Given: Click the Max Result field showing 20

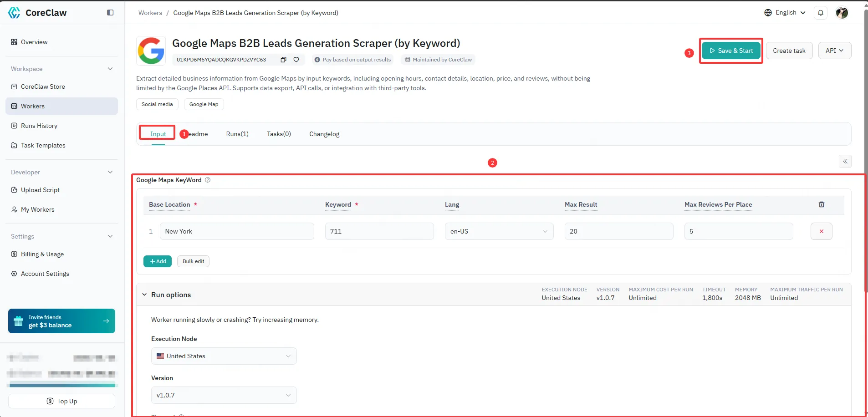Looking at the screenshot, I should click(619, 231).
